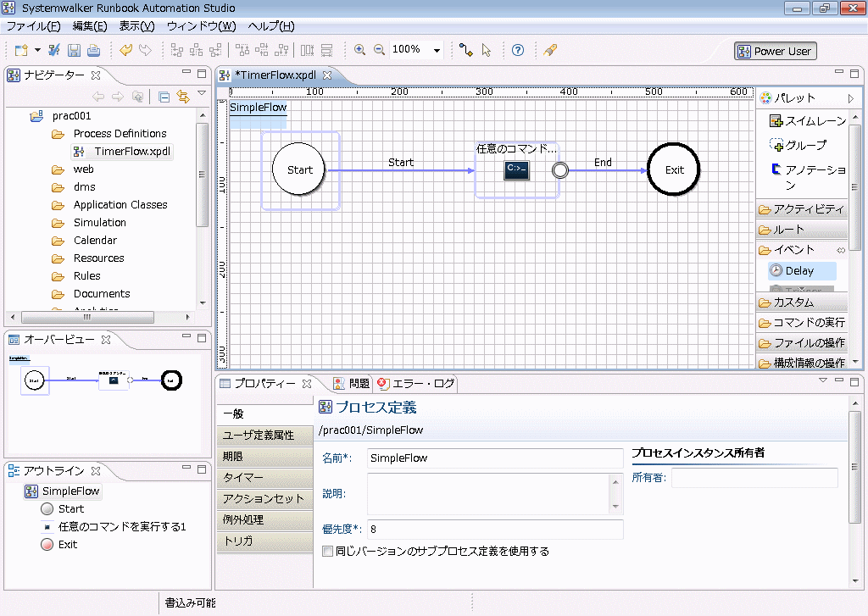Click the 優先度 input field
The height and width of the screenshot is (616, 868).
point(495,529)
